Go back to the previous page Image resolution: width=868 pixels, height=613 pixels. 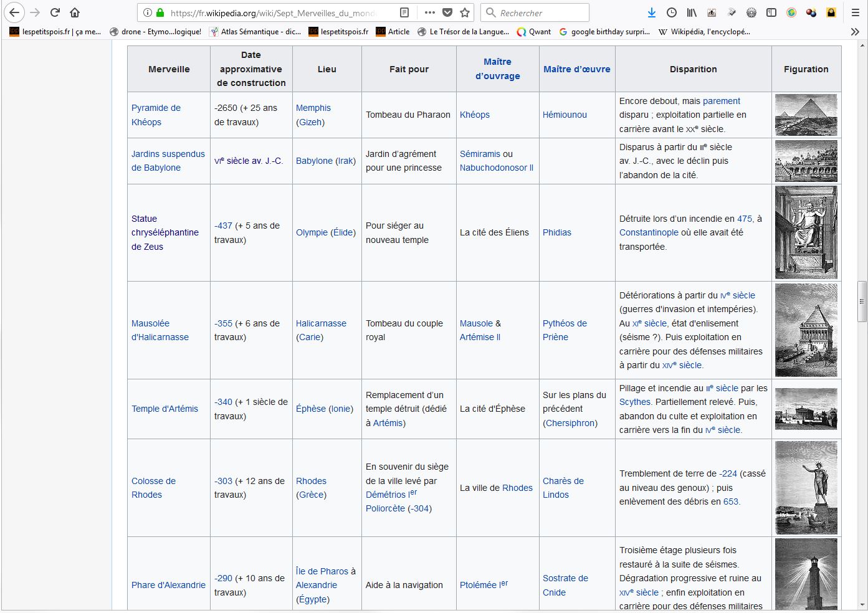14,12
